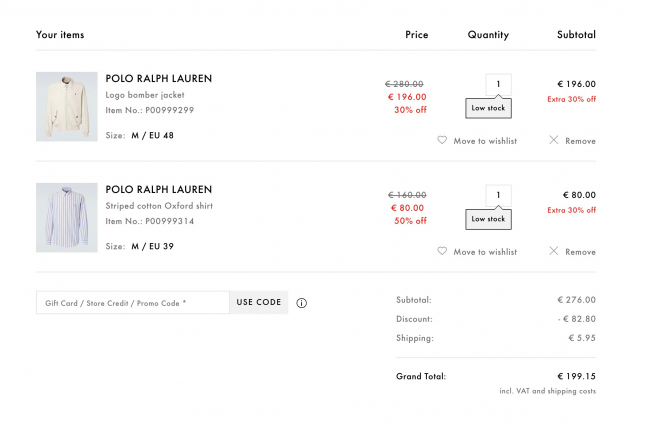This screenshot has width=650, height=426.
Task: Open the Logo bomber jacket product name
Action: pyautogui.click(x=145, y=95)
